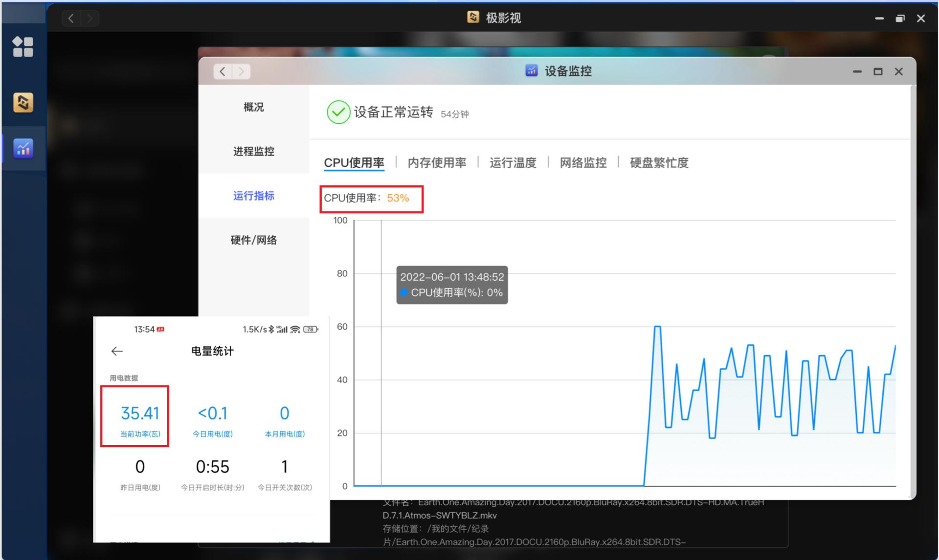Select the 硬件/网络 section

[255, 240]
